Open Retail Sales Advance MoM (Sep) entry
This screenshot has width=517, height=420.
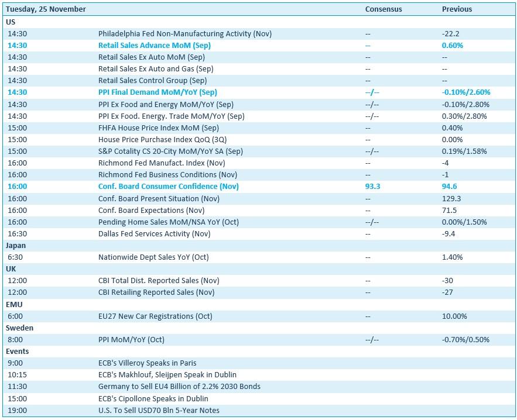point(154,46)
